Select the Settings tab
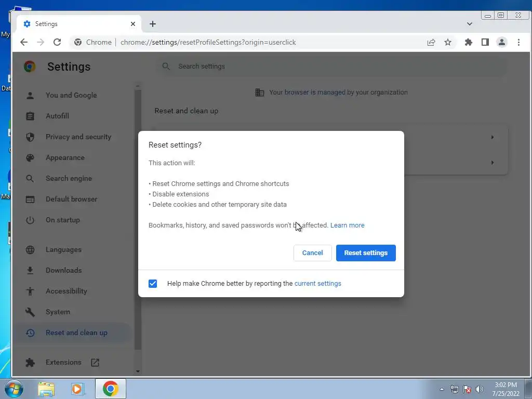 [x=79, y=24]
